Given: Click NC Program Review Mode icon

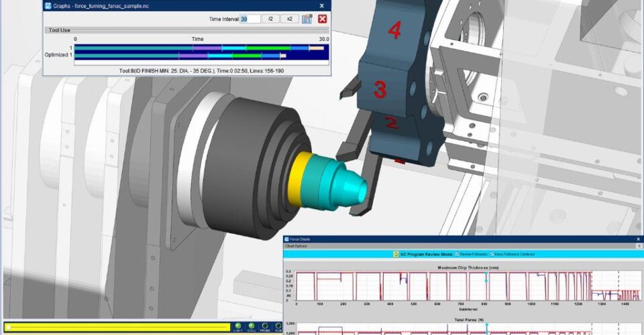Looking at the screenshot, I should [x=396, y=254].
